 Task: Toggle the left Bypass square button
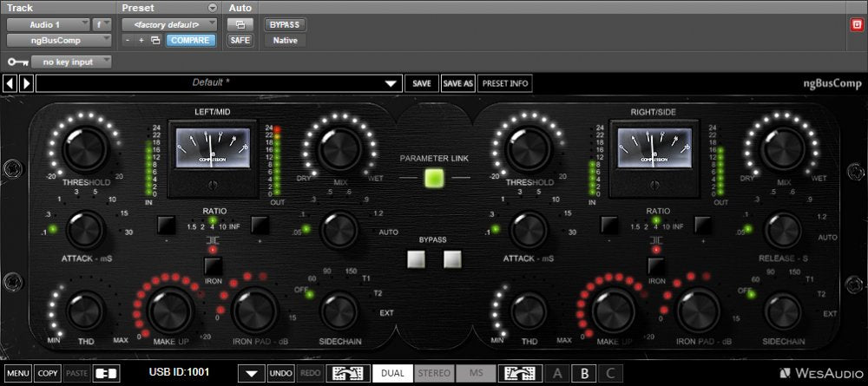[418, 258]
